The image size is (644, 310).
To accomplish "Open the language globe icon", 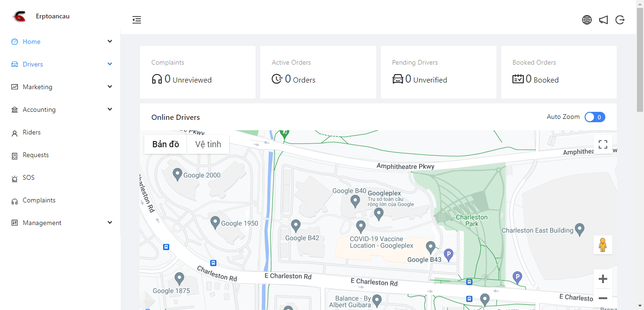I will pyautogui.click(x=586, y=20).
